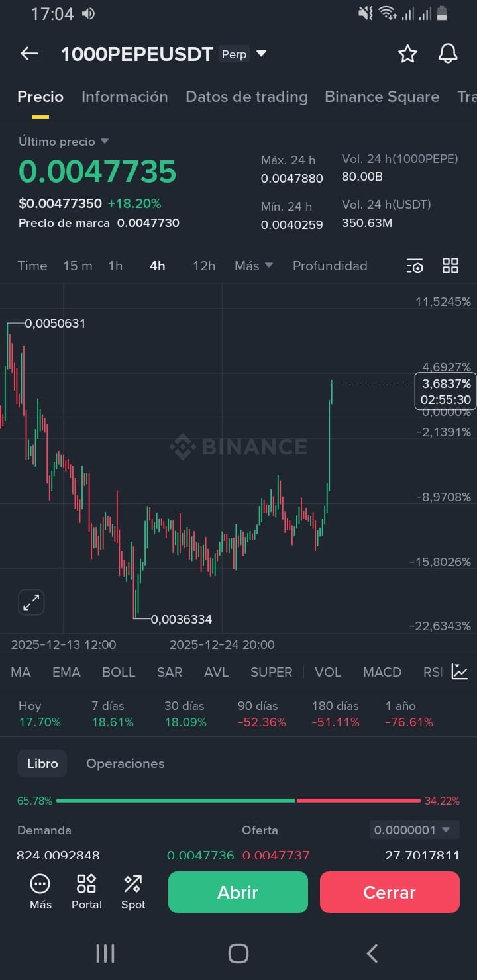
Task: Tap chart low label 0,0036334
Action: click(x=182, y=620)
